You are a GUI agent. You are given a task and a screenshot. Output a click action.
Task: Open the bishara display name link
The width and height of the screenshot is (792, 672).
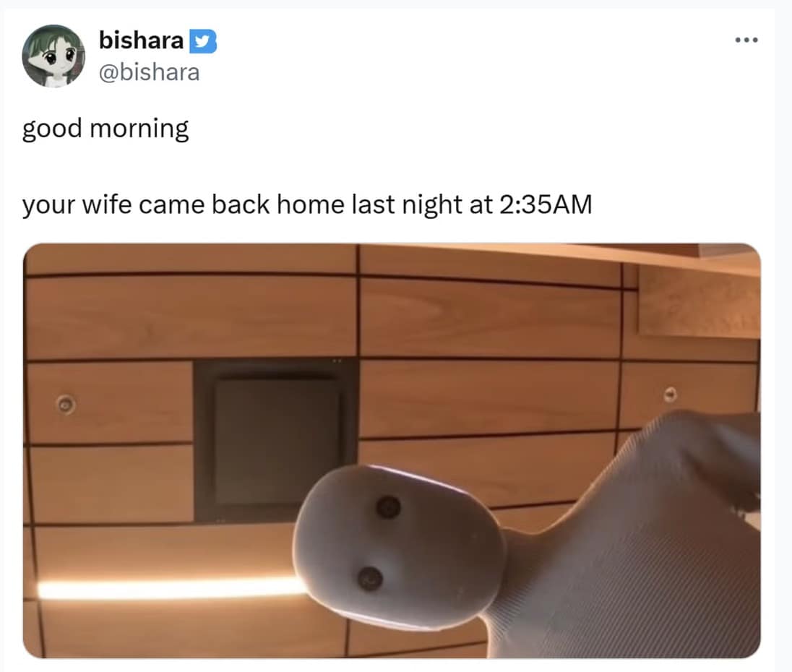click(x=141, y=40)
